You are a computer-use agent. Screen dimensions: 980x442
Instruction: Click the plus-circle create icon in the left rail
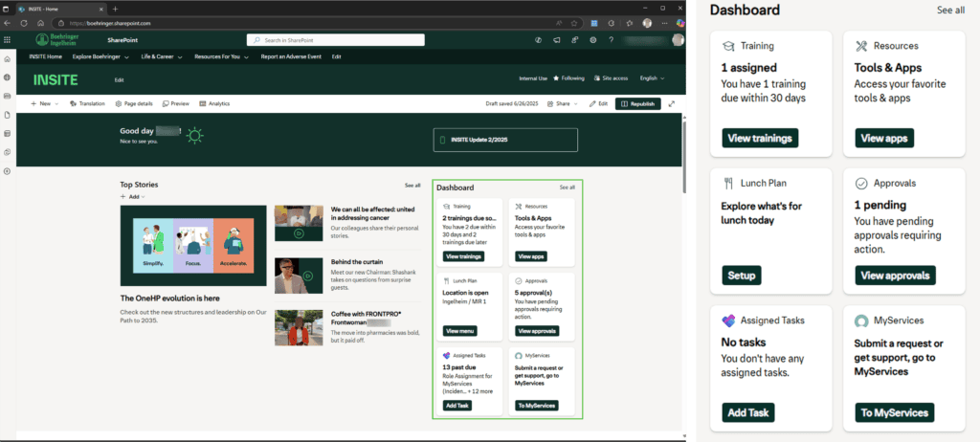coord(7,170)
